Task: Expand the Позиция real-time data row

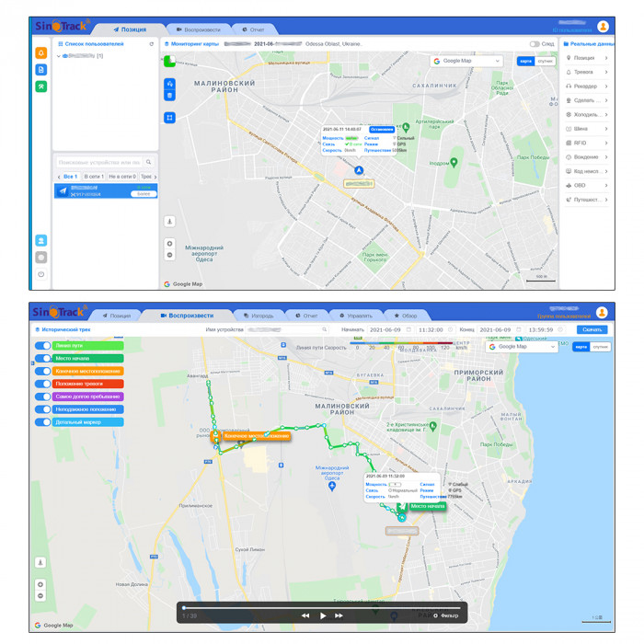Action: click(x=587, y=58)
